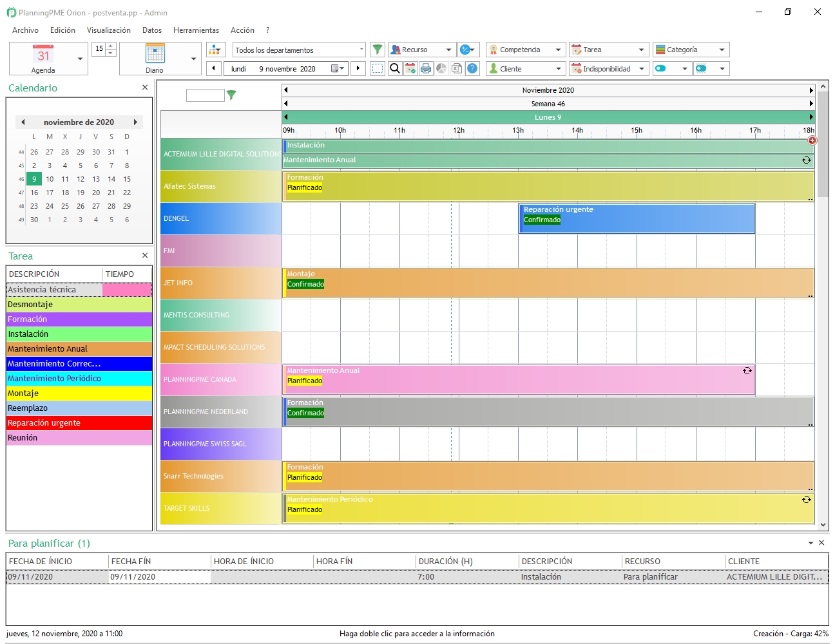The image size is (835, 644).
Task: Select day 17 in mini calendar
Action: coord(50,193)
